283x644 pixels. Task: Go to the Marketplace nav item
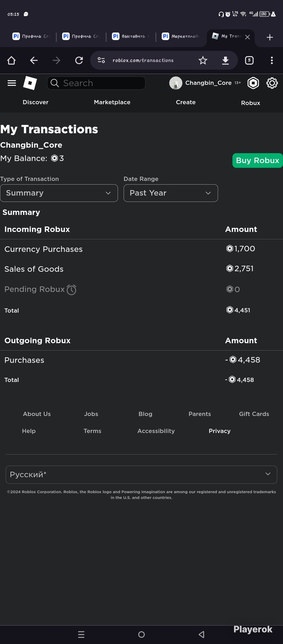click(112, 102)
